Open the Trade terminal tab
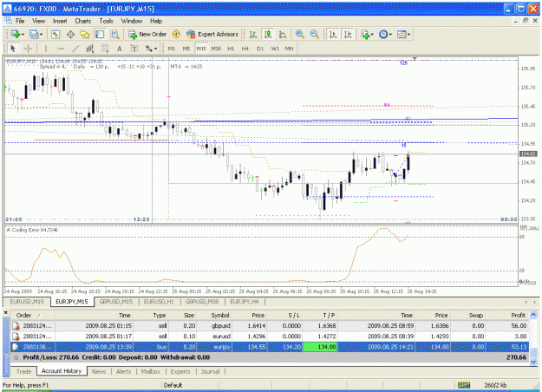The width and height of the screenshot is (542, 392). click(x=24, y=371)
